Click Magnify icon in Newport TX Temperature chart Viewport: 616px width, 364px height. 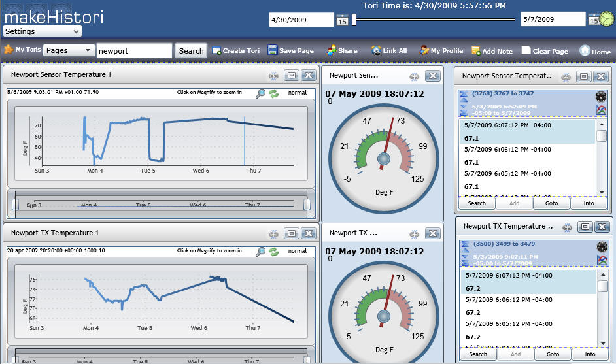(x=260, y=252)
